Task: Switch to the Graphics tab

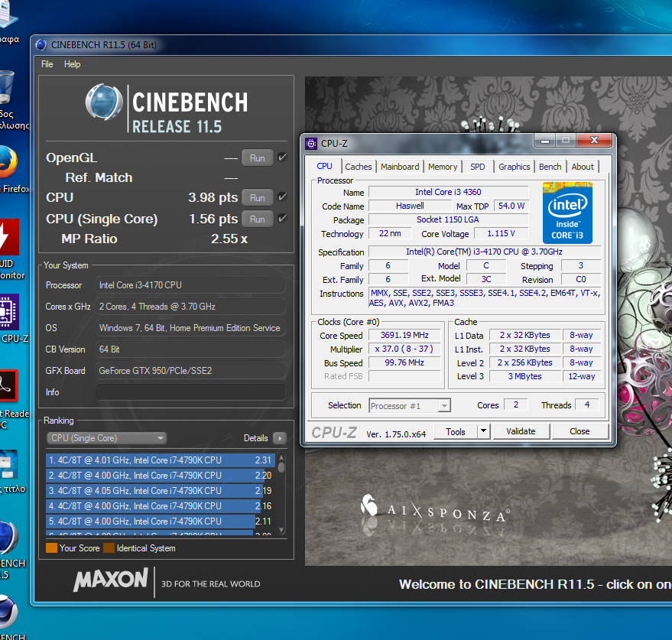Action: [514, 167]
